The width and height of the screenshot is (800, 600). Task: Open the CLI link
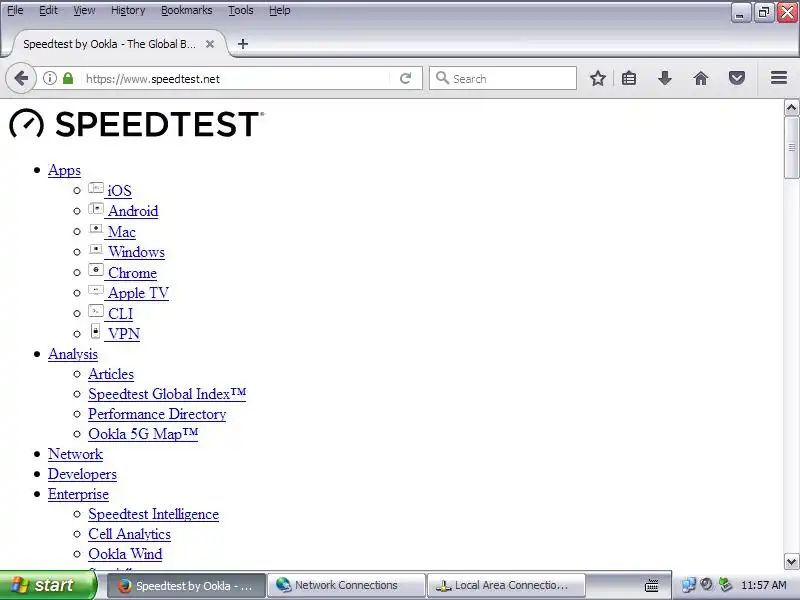(120, 313)
